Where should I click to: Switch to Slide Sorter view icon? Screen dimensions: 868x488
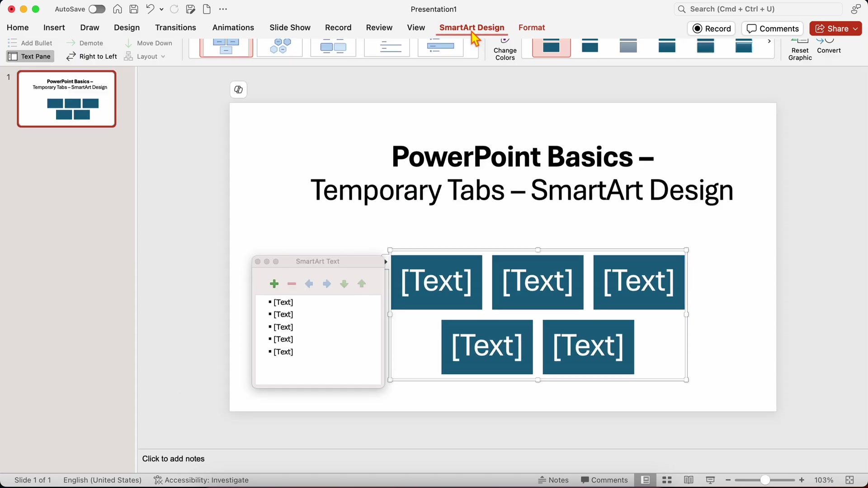[667, 480]
